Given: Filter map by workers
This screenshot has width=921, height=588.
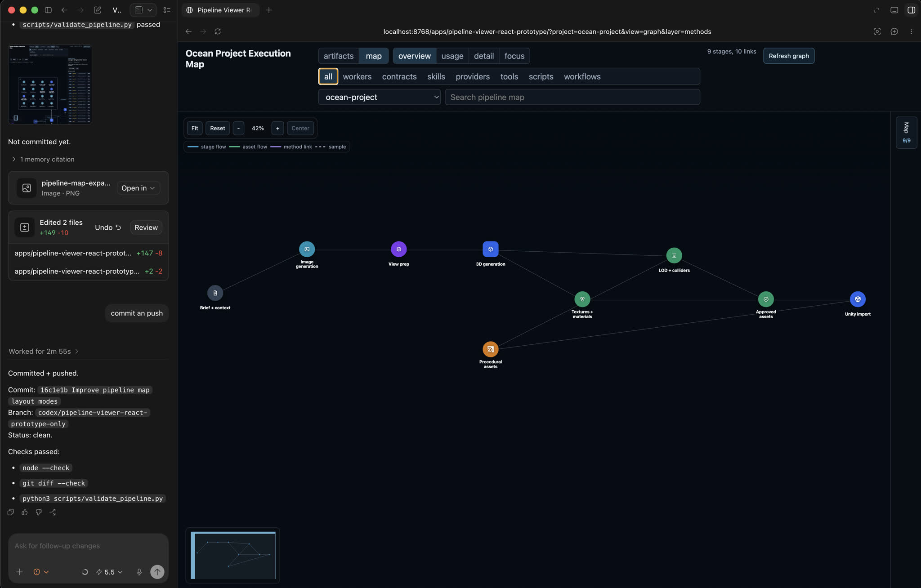Looking at the screenshot, I should click(357, 76).
